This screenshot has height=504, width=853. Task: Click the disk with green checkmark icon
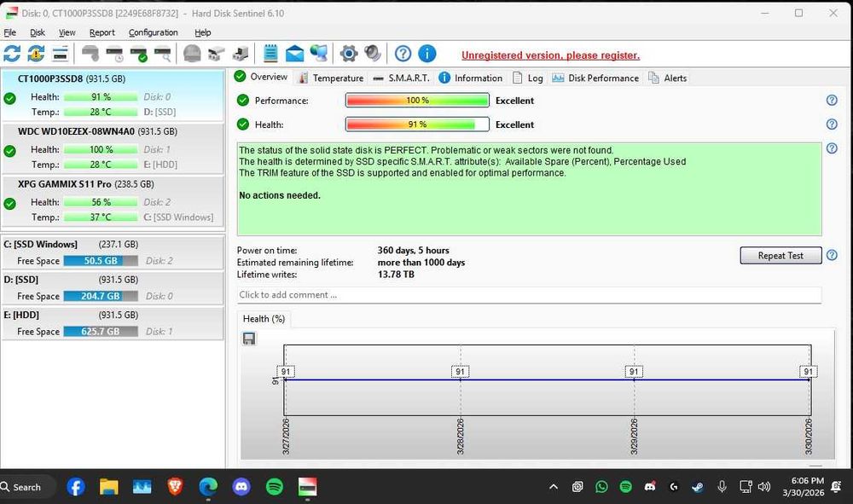pos(139,53)
